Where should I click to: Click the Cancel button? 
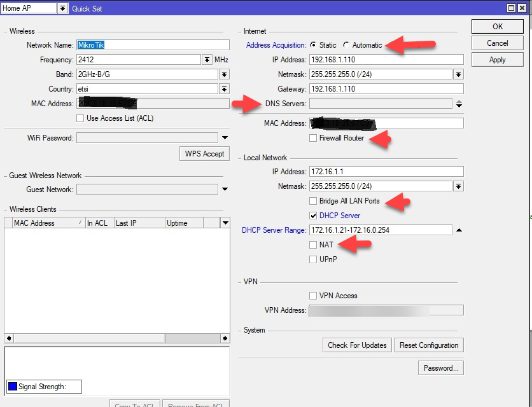pos(498,43)
